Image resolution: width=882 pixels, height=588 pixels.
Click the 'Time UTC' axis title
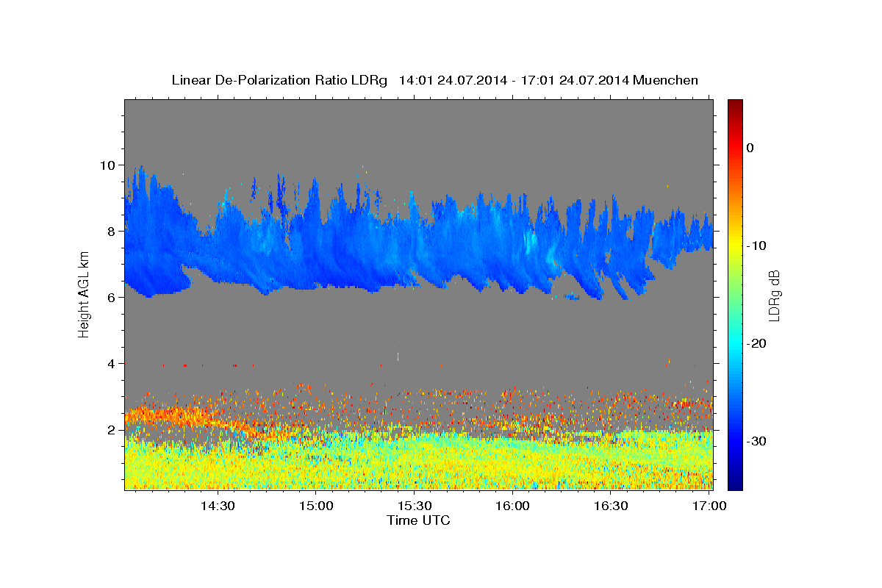(x=418, y=520)
